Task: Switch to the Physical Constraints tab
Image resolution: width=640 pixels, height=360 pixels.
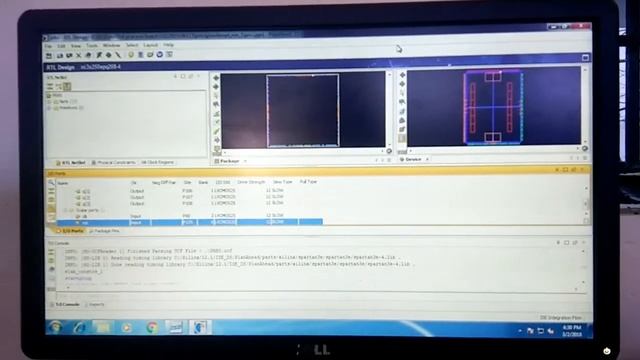Action: [x=113, y=162]
